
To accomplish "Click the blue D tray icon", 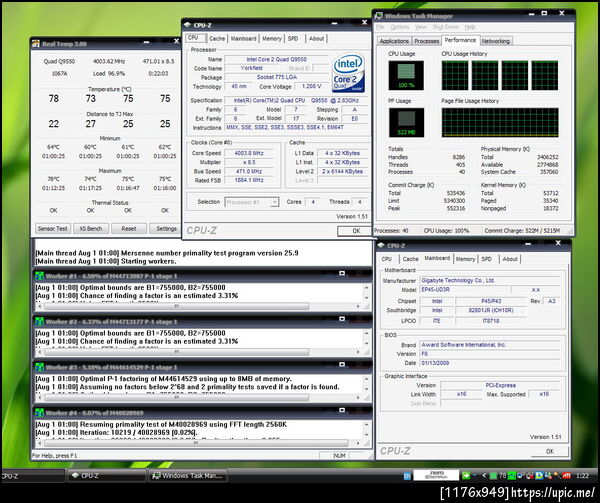I will pos(540,475).
